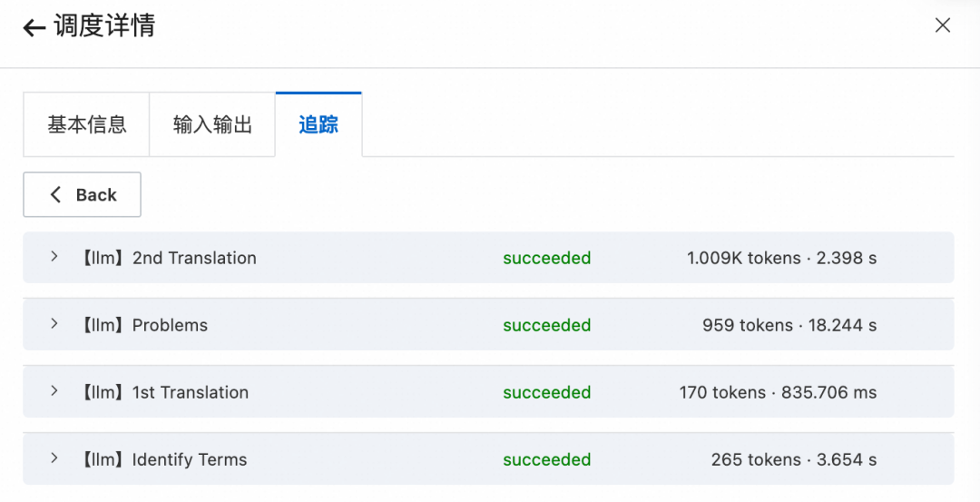Click the 【llm】Identify Terms label
Image resolution: width=980 pixels, height=502 pixels.
[x=162, y=459]
